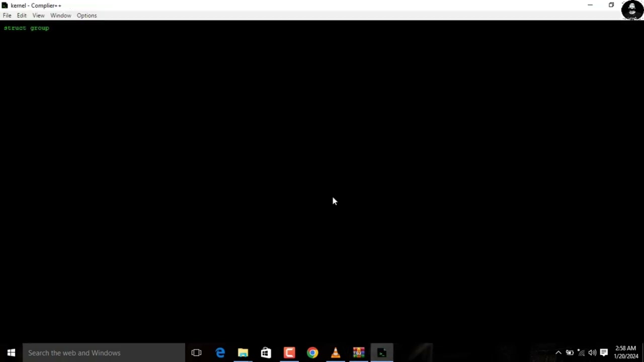Open Task View from the taskbar
The height and width of the screenshot is (362, 644).
pyautogui.click(x=196, y=353)
